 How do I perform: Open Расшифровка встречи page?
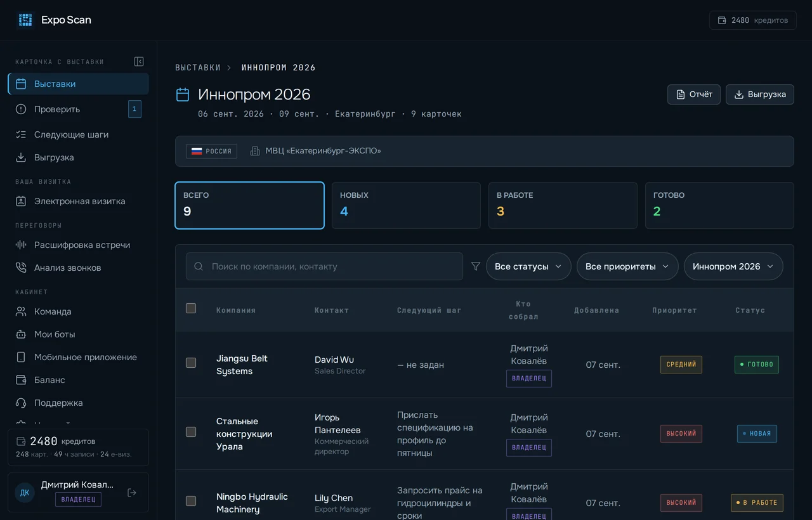click(x=79, y=245)
